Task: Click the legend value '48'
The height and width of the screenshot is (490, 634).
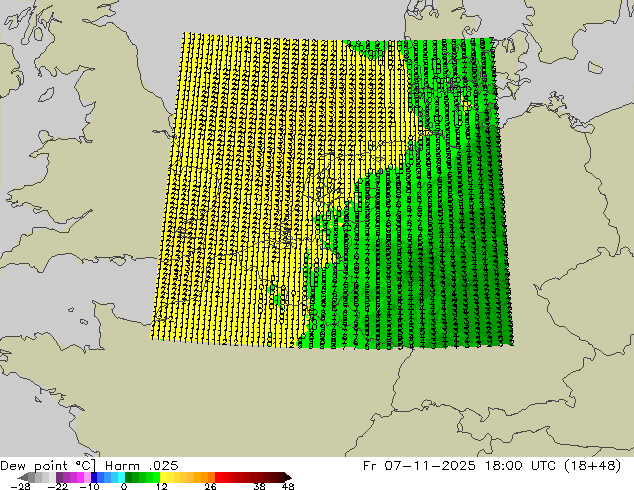Action: tap(288, 486)
